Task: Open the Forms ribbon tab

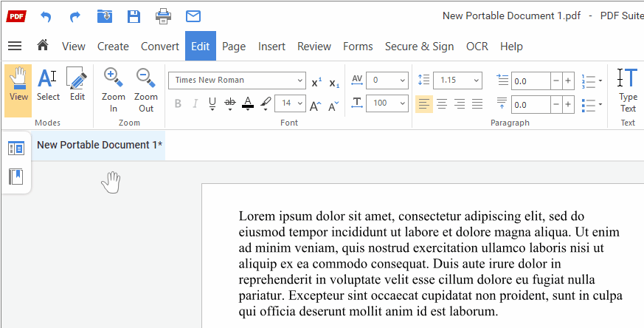Action: pyautogui.click(x=358, y=46)
